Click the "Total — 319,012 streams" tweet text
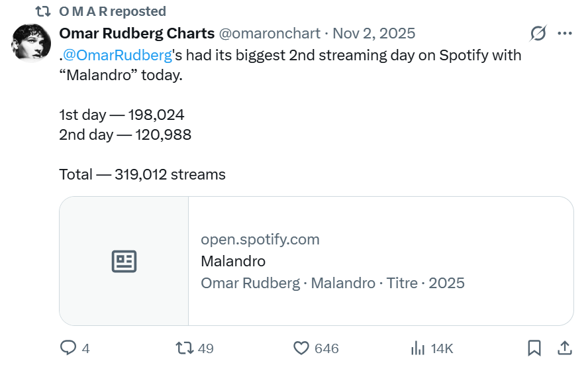Image resolution: width=588 pixels, height=367 pixels. coord(142,175)
